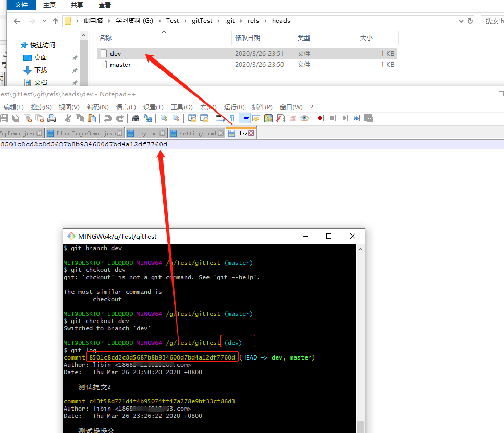Click the save recorded macro icon
The image size is (504, 433).
(x=368, y=118)
